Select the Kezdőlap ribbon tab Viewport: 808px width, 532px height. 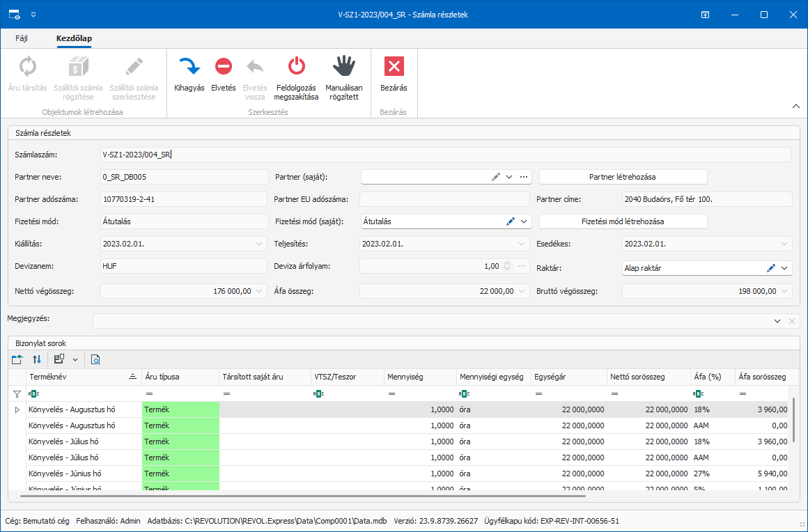tap(75, 38)
